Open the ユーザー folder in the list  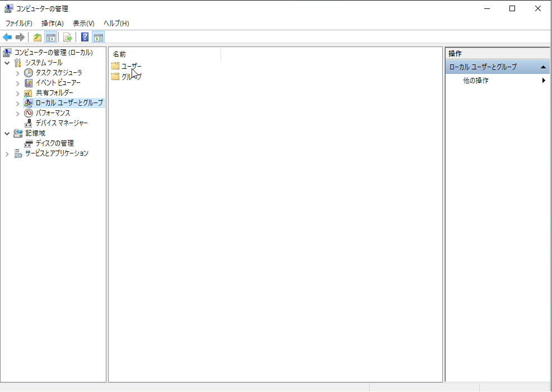coord(131,66)
